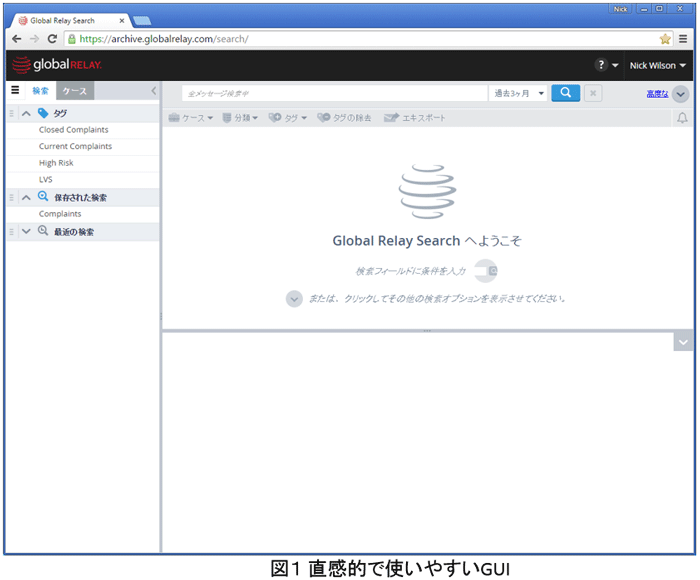Switch to the ケース tab
Viewport: 700px width, 580px height.
click(x=75, y=91)
